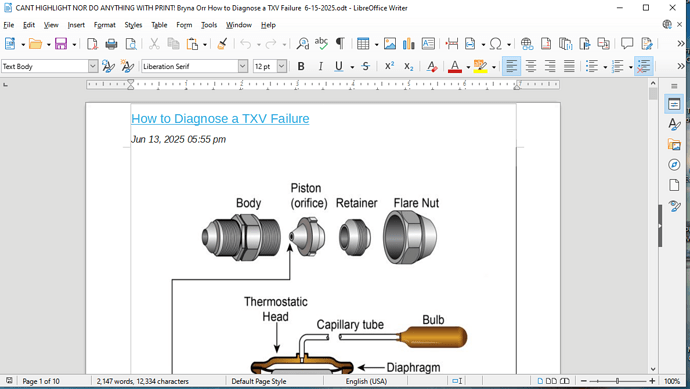Select Clone Formatting paintbrush
This screenshot has width=690, height=389.
pos(222,44)
